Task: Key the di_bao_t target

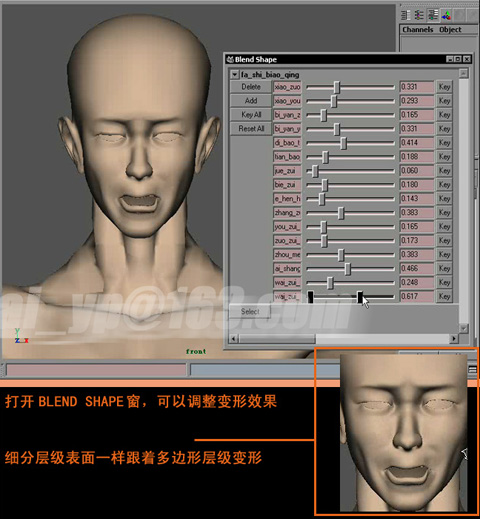Action: coord(444,143)
